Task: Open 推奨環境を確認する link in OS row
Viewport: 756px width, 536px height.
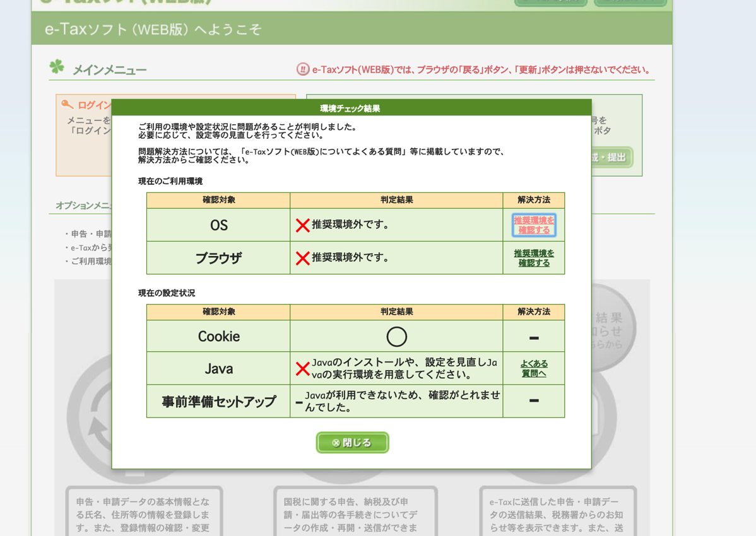Action: coord(534,225)
